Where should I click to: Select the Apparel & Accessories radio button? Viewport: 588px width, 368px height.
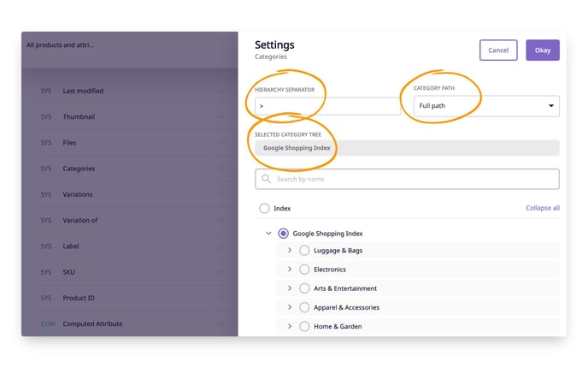(x=304, y=307)
